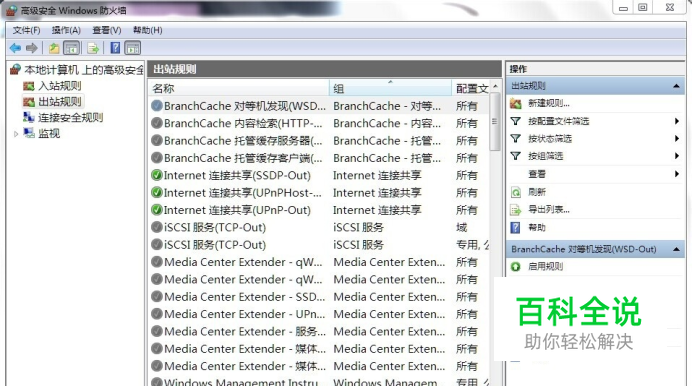Toggle the console tree pane toolbar icon
The height and width of the screenshot is (386, 692).
pos(71,48)
